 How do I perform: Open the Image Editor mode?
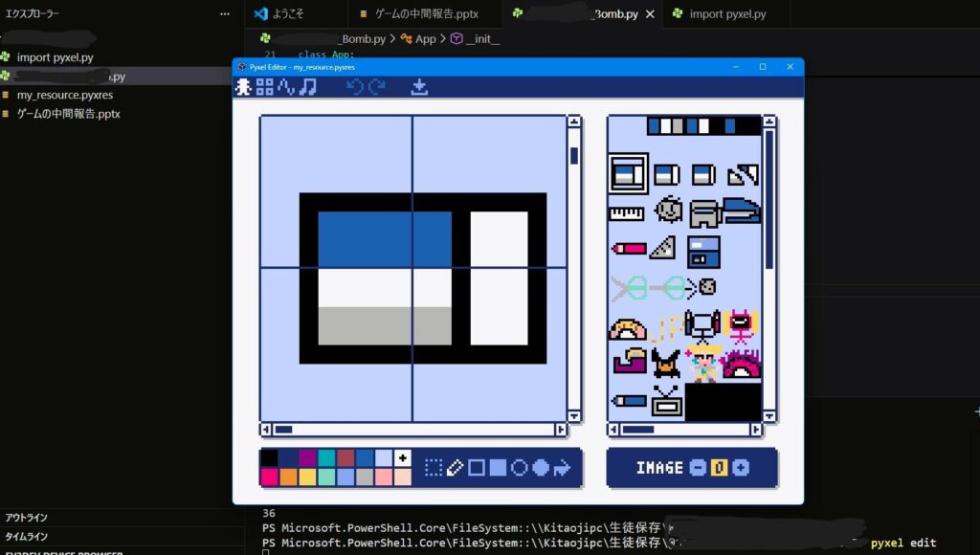(244, 87)
